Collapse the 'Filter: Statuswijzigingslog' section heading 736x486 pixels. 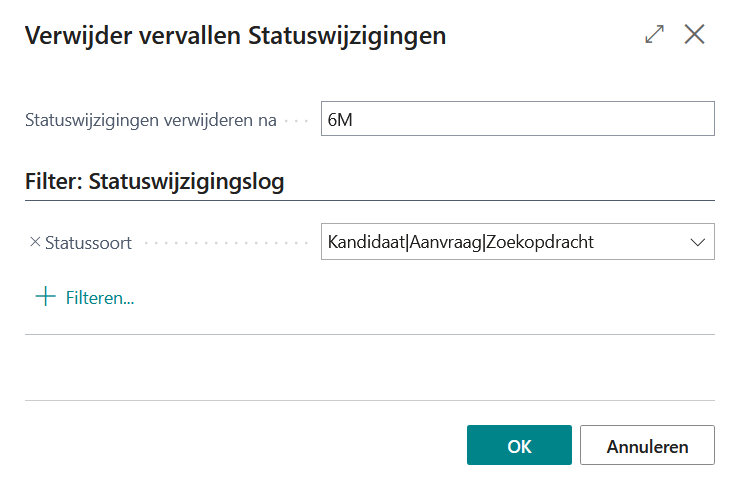click(x=154, y=182)
